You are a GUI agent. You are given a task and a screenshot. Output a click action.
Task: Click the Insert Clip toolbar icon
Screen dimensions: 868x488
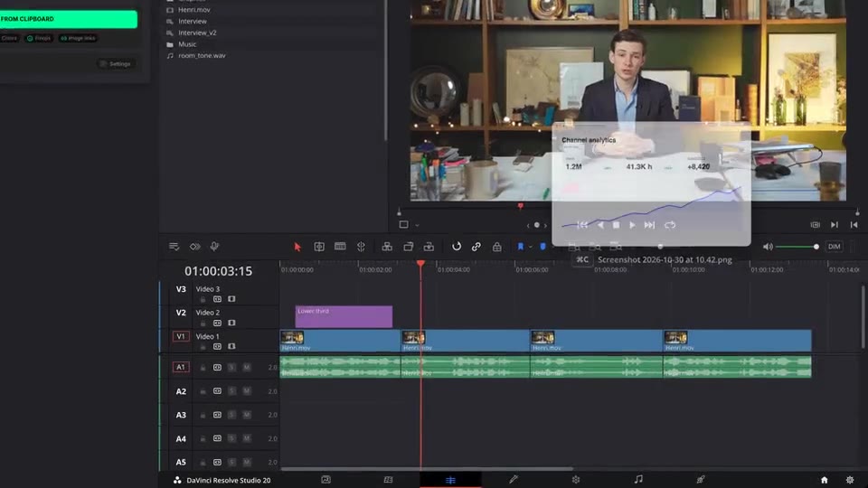tap(387, 247)
